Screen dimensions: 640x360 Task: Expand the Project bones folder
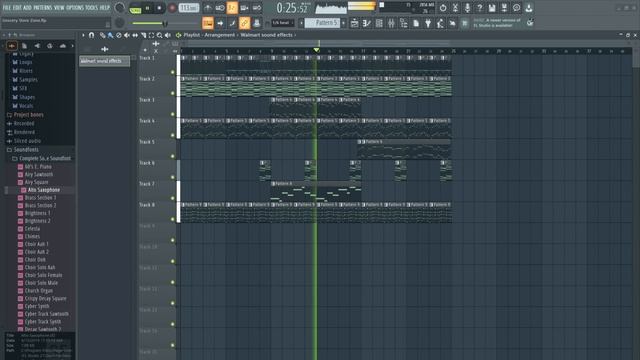(x=28, y=115)
